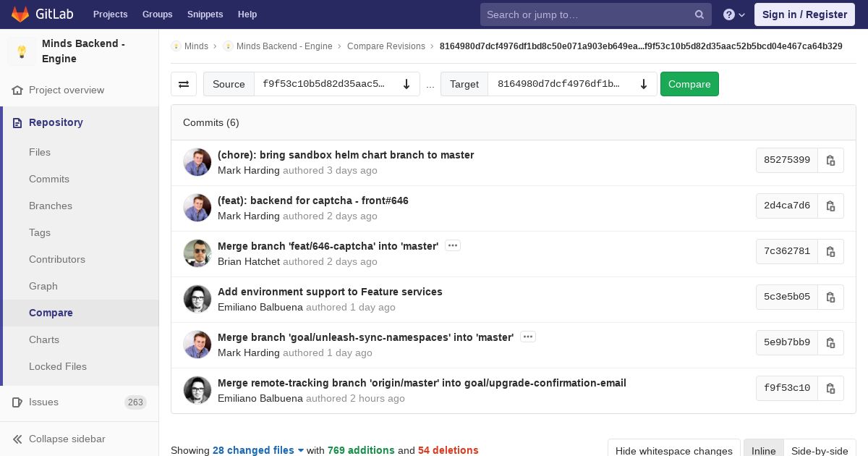The image size is (868, 456).
Task: Open repository Graph
Action: click(43, 286)
